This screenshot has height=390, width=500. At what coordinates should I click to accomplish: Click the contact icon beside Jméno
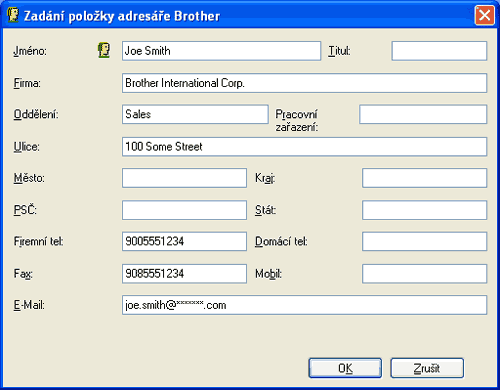point(104,51)
